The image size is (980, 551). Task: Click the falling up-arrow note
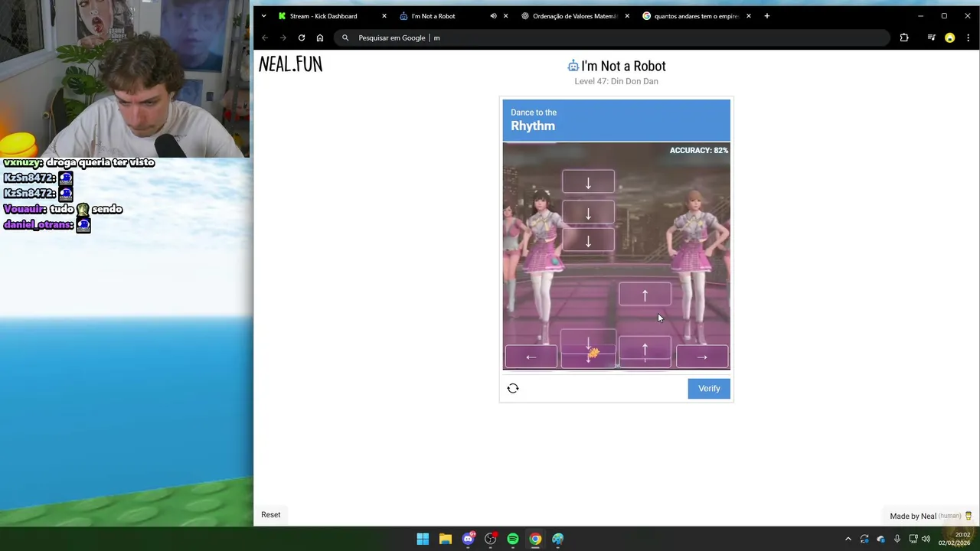pos(645,295)
